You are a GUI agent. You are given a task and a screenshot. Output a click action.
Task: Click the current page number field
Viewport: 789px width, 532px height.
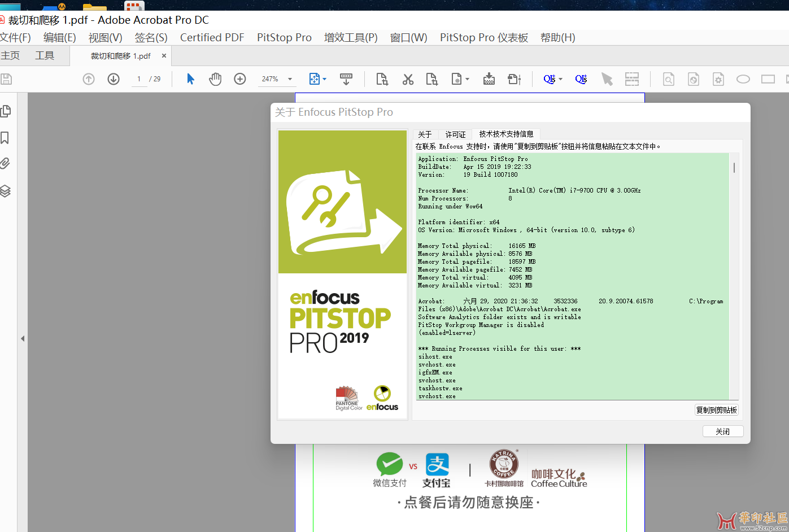point(139,79)
